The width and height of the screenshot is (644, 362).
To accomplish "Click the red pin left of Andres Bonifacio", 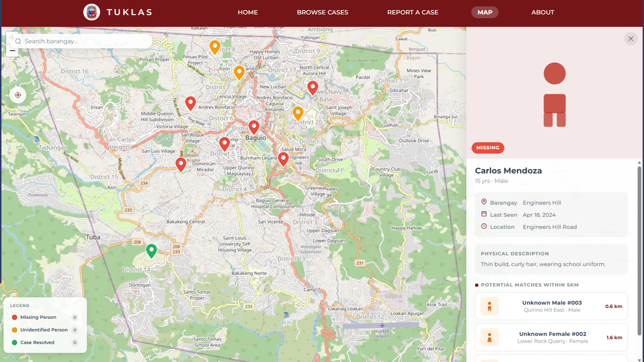I will [x=191, y=103].
